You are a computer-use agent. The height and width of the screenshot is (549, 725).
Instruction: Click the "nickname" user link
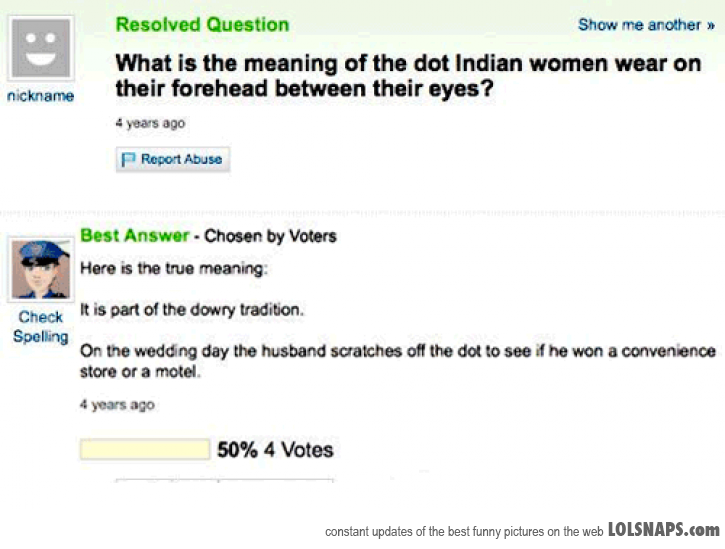click(x=40, y=97)
